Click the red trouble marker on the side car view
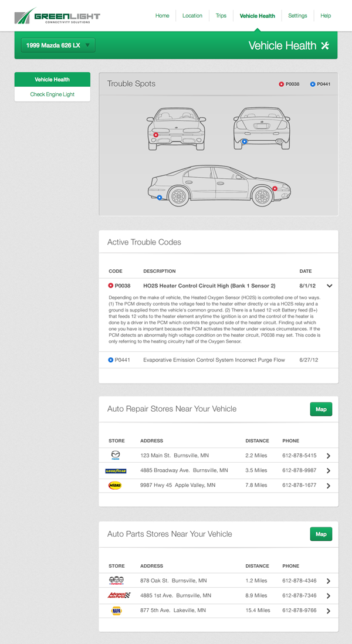 coord(275,188)
